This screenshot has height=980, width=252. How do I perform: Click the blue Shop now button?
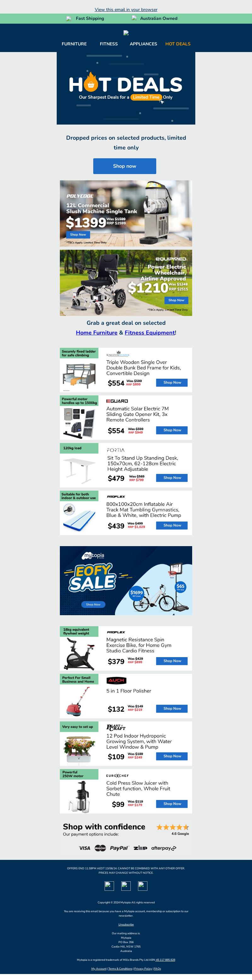125,166
